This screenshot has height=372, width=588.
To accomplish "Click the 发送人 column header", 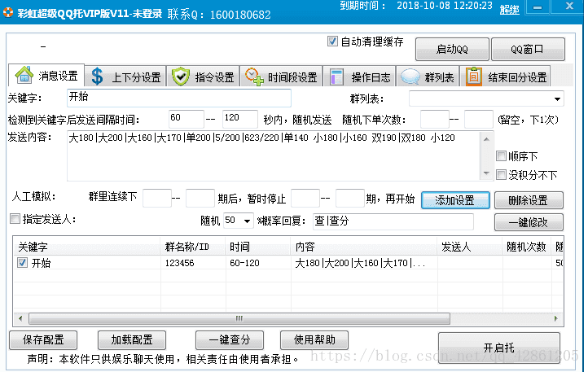I will click(x=470, y=247).
